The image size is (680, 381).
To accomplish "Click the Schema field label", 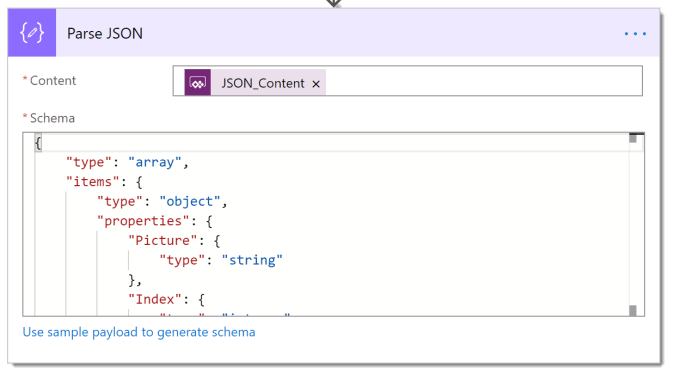I will pyautogui.click(x=52, y=118).
